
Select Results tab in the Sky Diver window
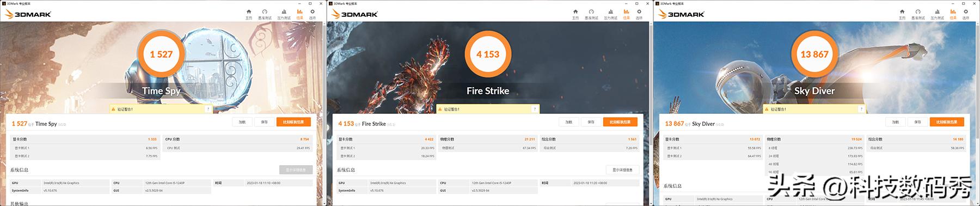953,14
